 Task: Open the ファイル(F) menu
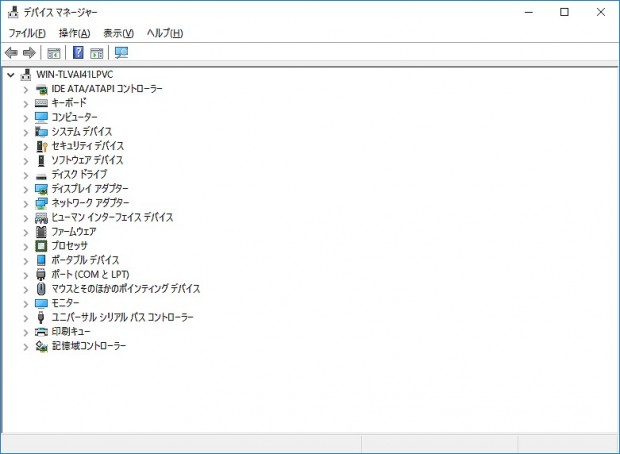click(x=27, y=33)
